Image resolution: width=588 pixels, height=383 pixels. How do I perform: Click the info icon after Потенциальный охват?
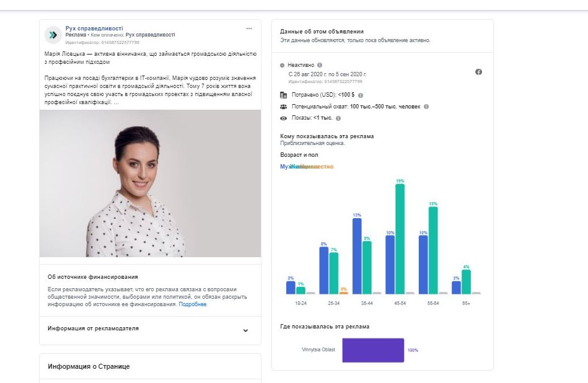[426, 107]
